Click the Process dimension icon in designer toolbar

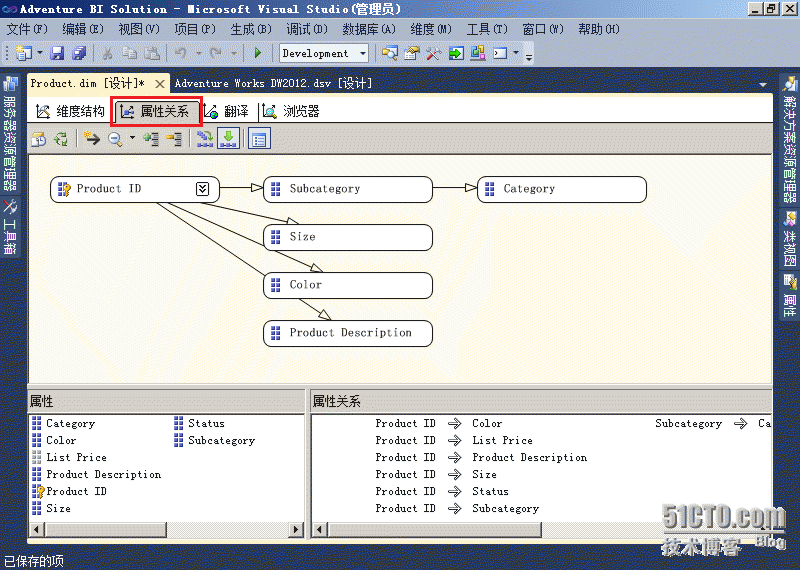(39, 139)
